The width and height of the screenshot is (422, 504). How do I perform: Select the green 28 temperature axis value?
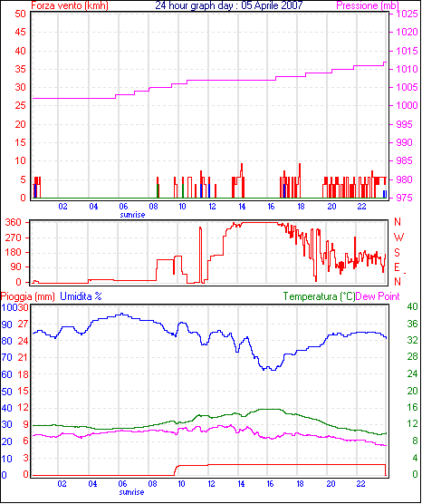[412, 357]
